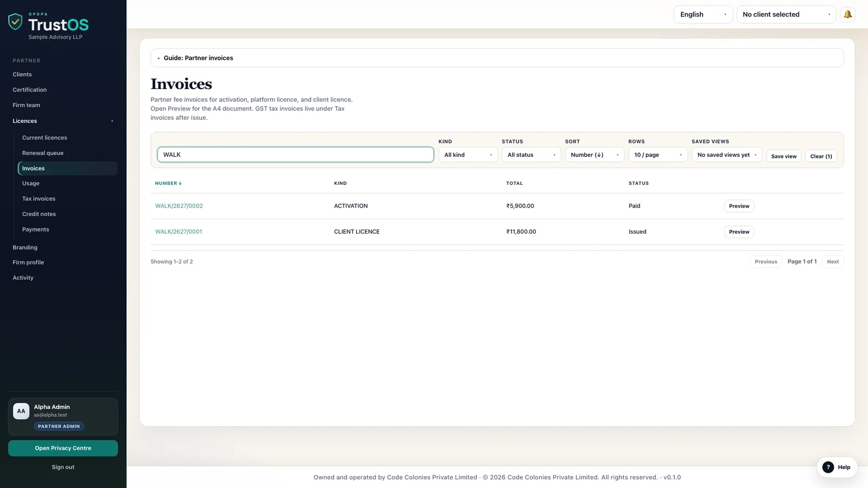Open invoice link WALK/2627/0002
This screenshot has height=488, width=868.
point(179,206)
